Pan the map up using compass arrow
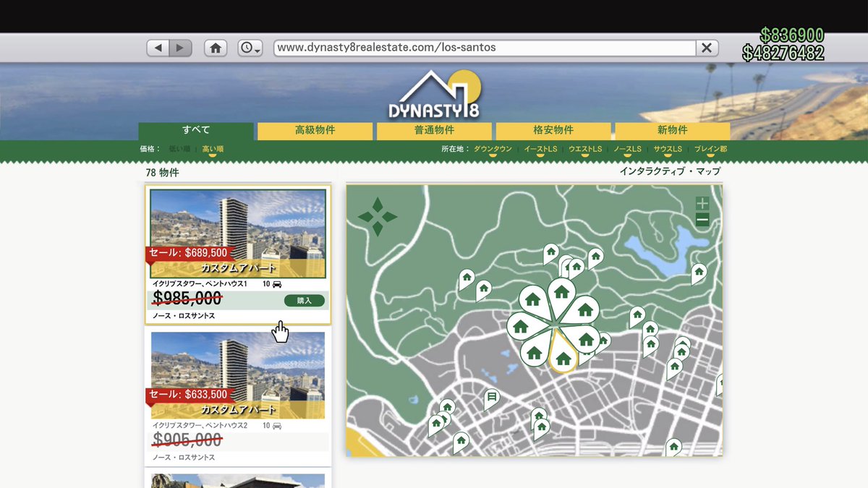This screenshot has width=868, height=488. tap(377, 203)
